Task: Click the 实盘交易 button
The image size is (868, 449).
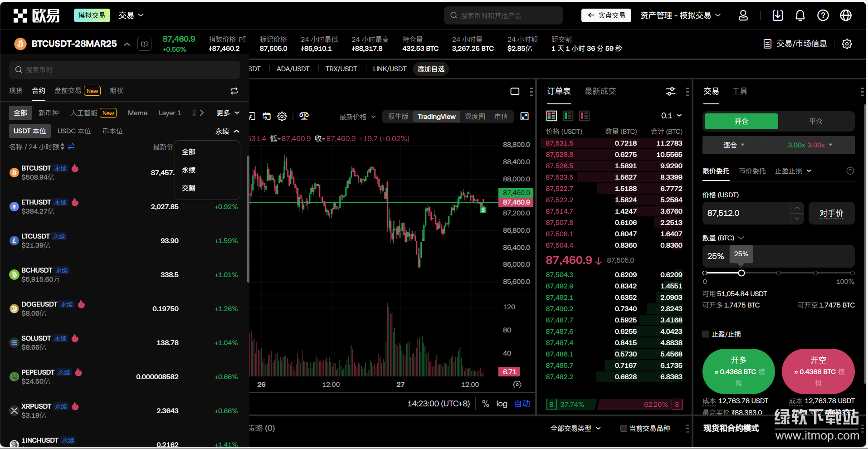Action: (x=606, y=15)
